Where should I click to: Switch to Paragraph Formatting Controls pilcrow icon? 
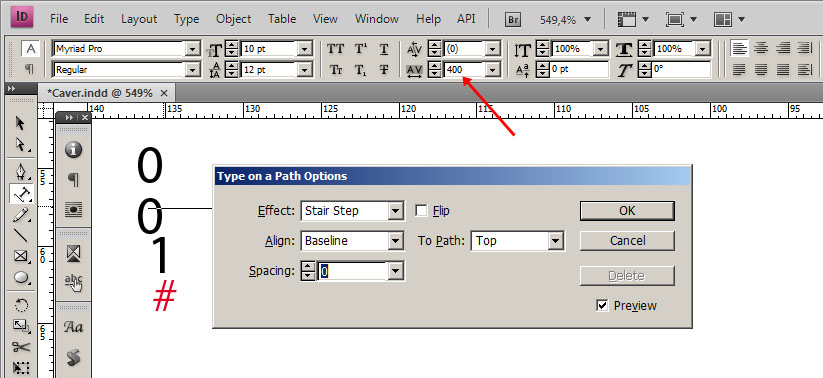30,69
